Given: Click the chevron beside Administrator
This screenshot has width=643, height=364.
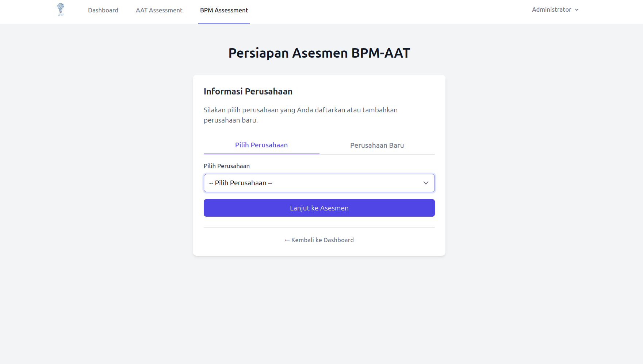Looking at the screenshot, I should coord(577,10).
